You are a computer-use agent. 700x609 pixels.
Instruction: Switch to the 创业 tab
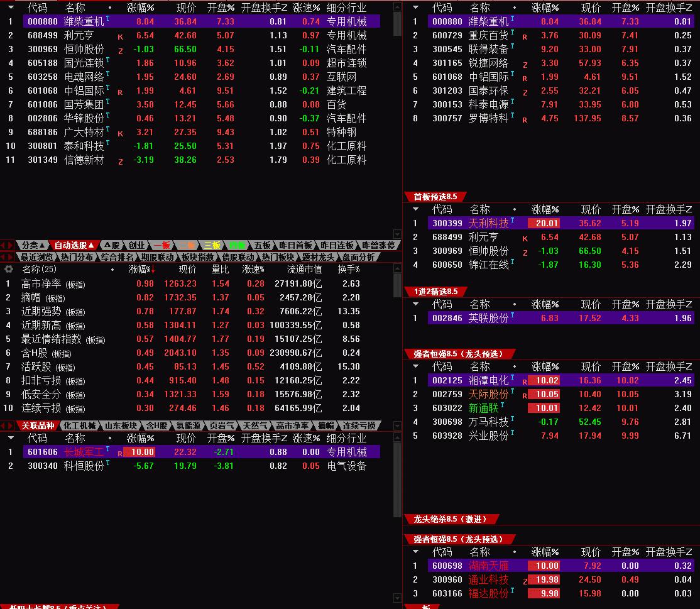tap(136, 245)
